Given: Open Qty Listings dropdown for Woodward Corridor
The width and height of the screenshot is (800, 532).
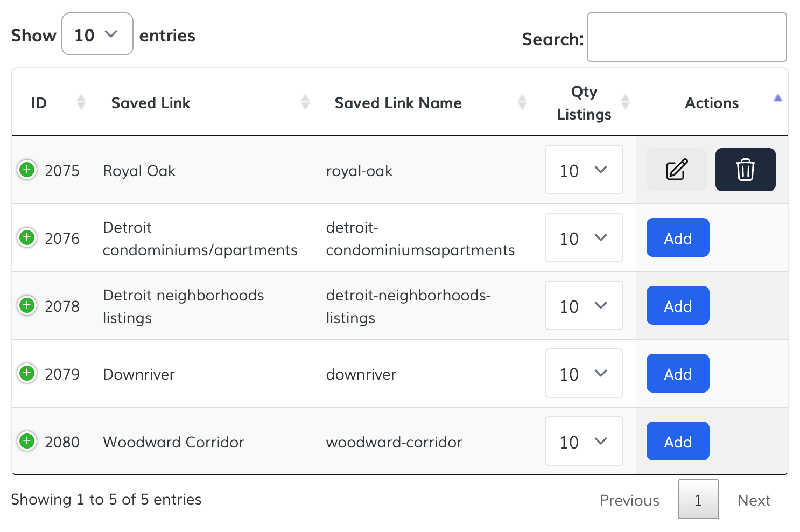Looking at the screenshot, I should tap(584, 442).
